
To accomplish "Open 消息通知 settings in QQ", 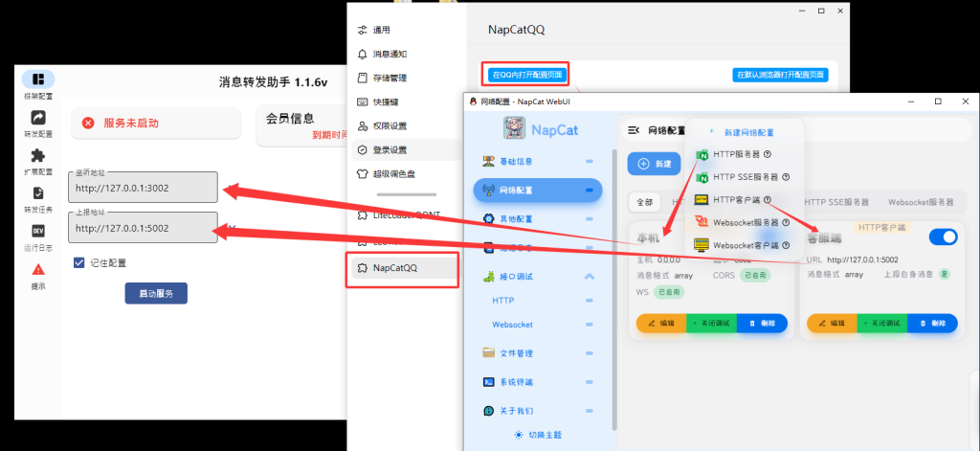I will click(405, 55).
